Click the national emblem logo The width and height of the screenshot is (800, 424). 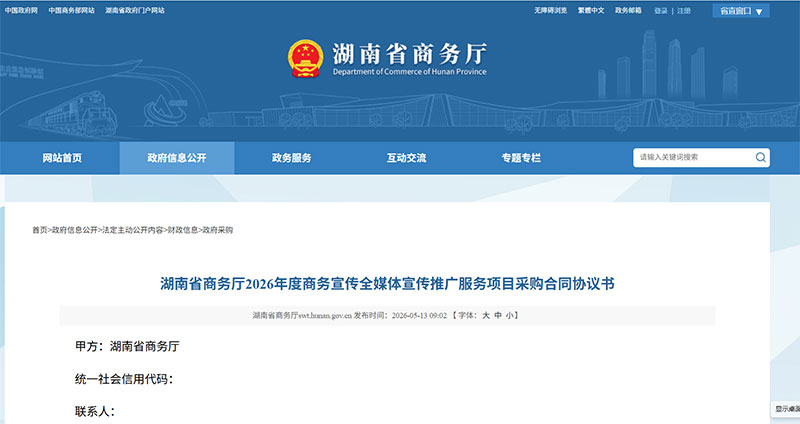pos(305,59)
